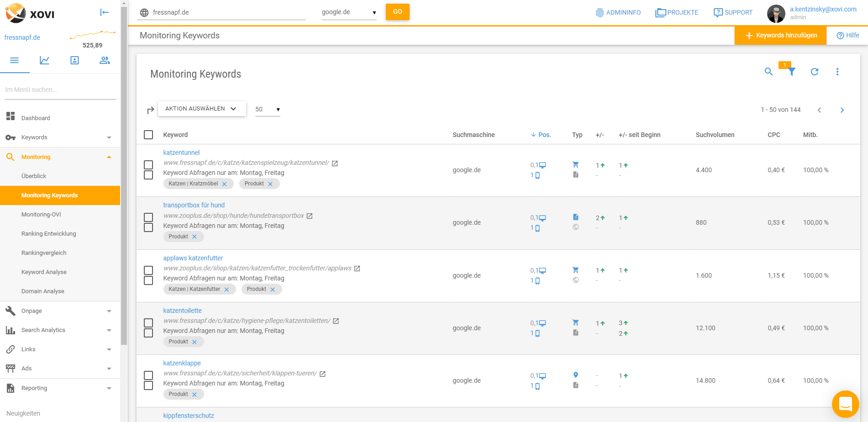Tick upper checkbox for katzentoilette

click(148, 323)
